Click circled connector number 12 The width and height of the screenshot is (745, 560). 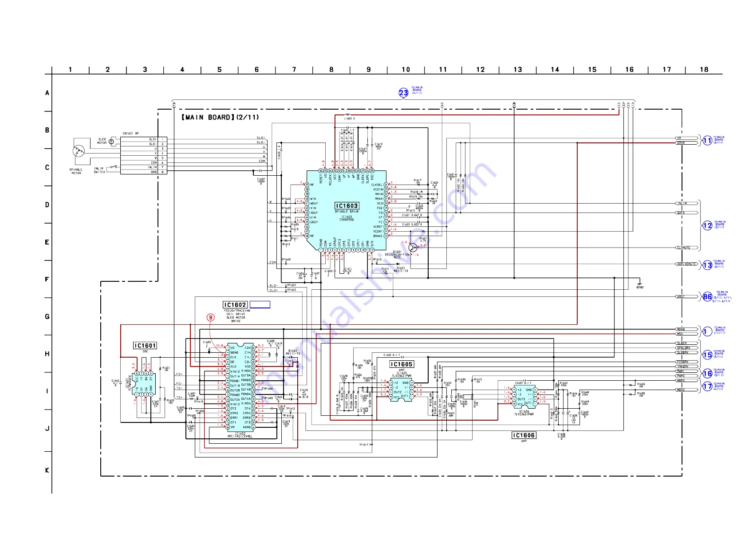(x=707, y=225)
